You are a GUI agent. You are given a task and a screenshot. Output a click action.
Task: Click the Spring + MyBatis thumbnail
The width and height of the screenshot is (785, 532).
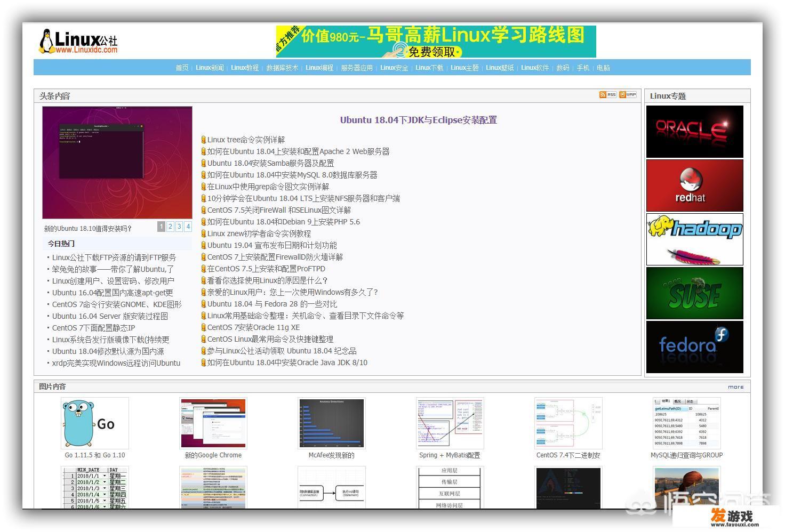coord(450,423)
